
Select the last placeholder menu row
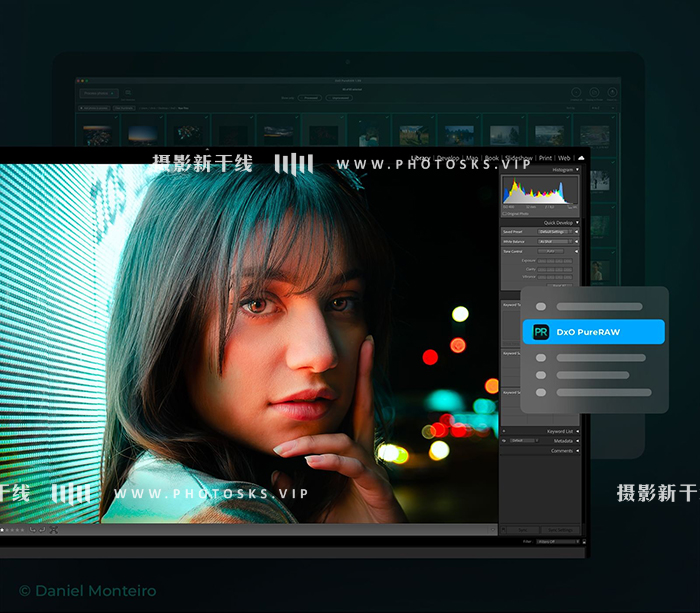click(x=593, y=392)
